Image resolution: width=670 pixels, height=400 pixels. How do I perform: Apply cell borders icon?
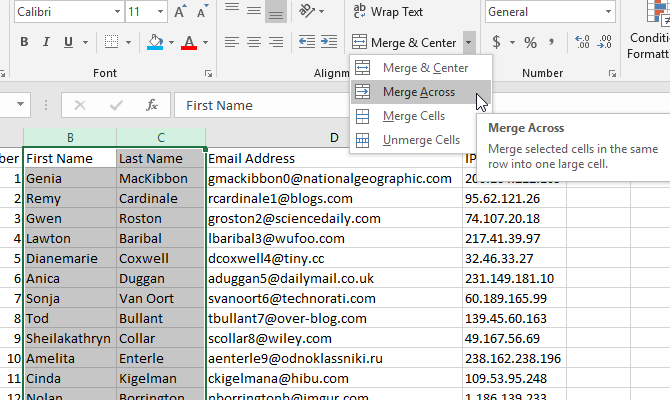click(x=112, y=42)
